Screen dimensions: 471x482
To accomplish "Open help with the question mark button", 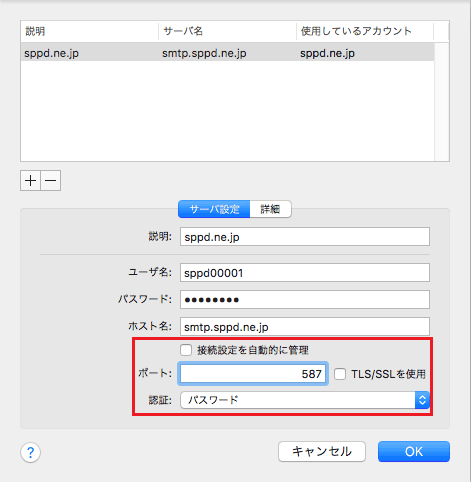I will tap(30, 452).
